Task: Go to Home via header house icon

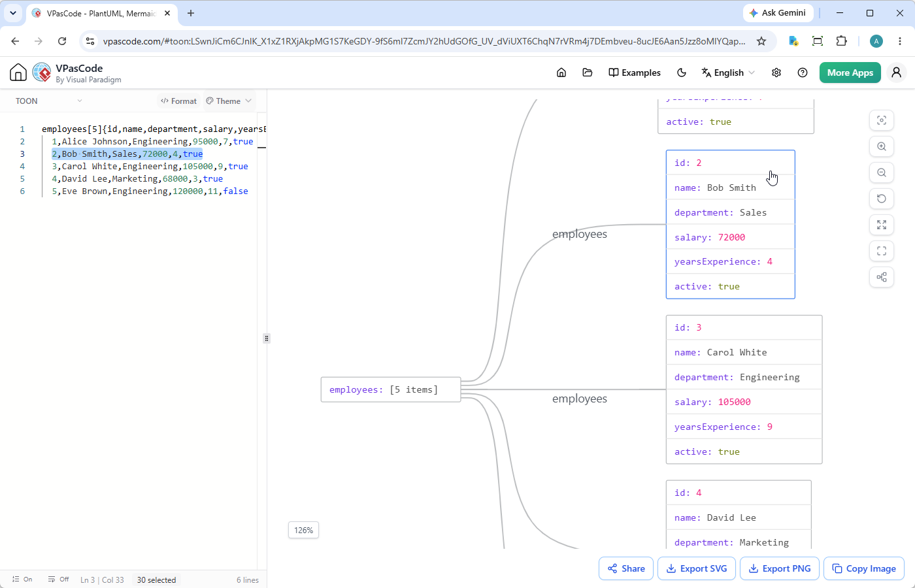Action: tap(561, 73)
